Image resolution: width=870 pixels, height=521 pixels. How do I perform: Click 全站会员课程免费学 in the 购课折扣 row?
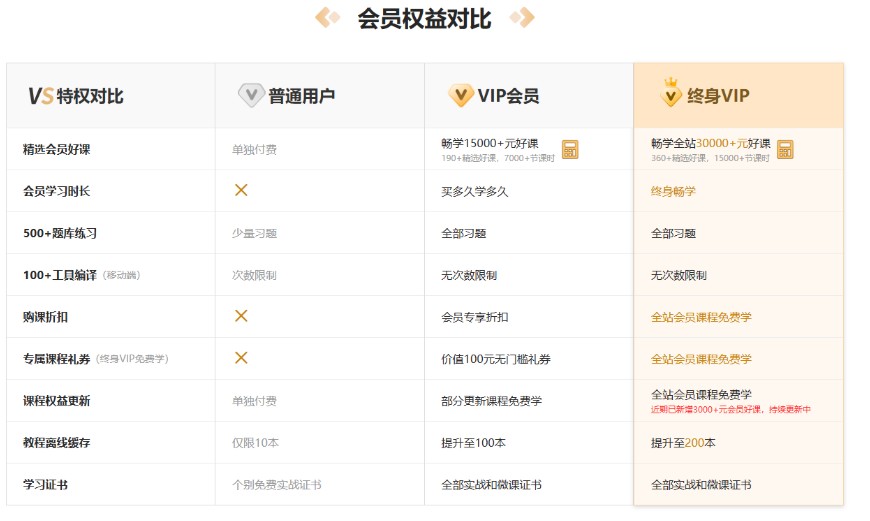pyautogui.click(x=701, y=317)
